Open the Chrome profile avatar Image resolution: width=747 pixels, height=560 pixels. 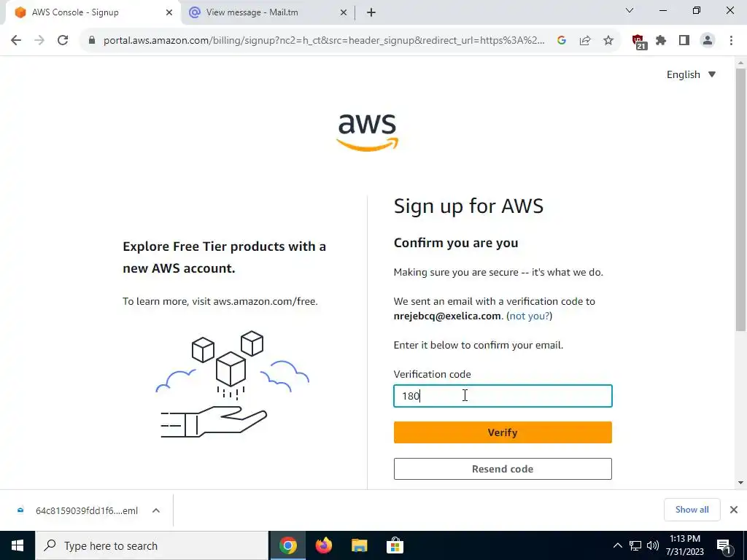(708, 41)
